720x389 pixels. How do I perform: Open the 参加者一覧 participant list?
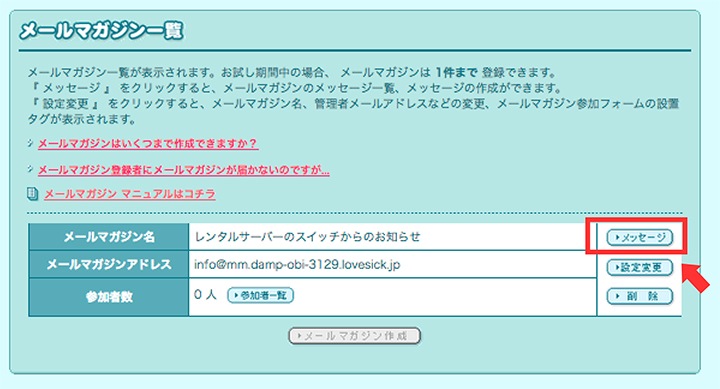(260, 295)
